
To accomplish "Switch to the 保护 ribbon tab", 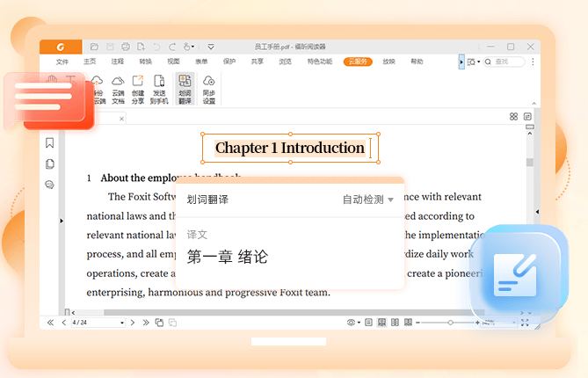I will point(229,62).
